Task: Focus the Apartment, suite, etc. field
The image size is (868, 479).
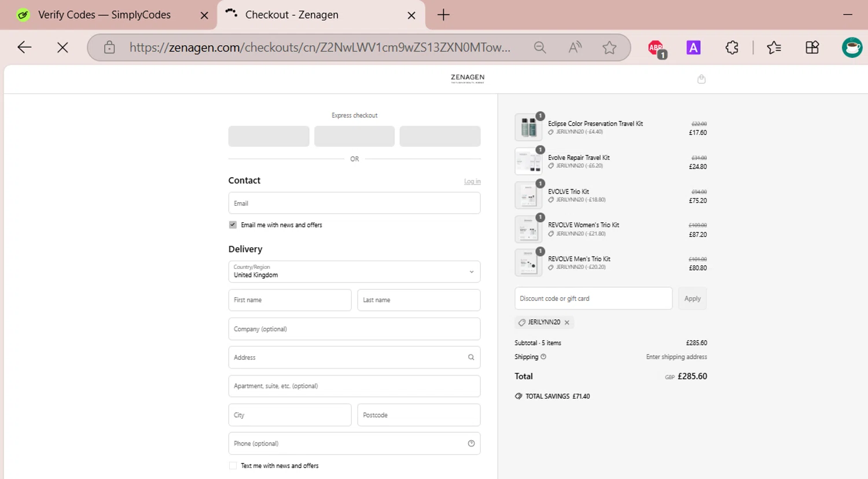Action: point(354,386)
